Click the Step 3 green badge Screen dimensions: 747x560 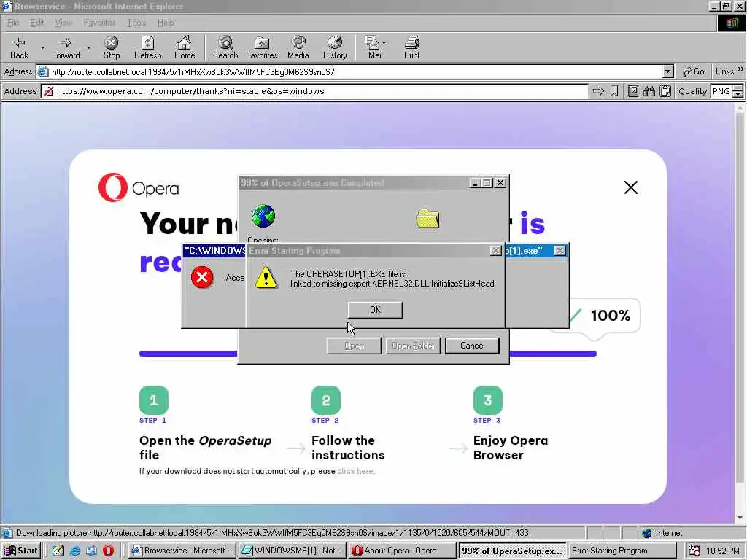(x=488, y=400)
